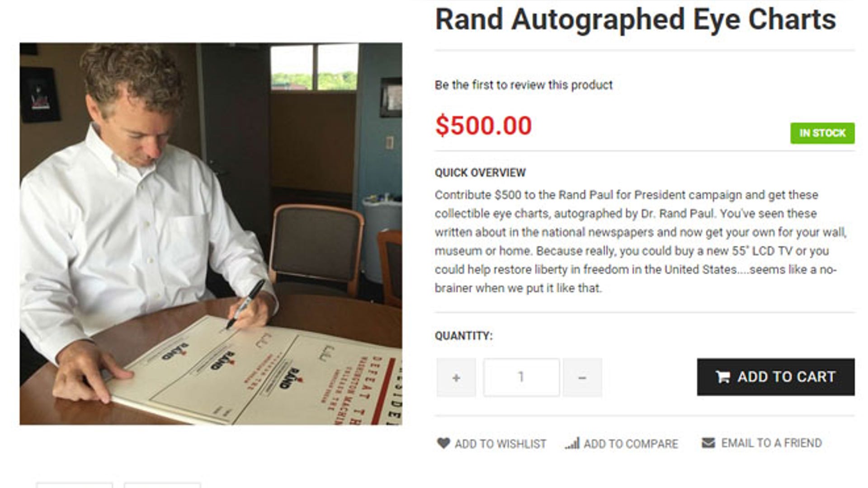The height and width of the screenshot is (488, 868).
Task: Select the second thumbnail below the product photo
Action: 162,485
